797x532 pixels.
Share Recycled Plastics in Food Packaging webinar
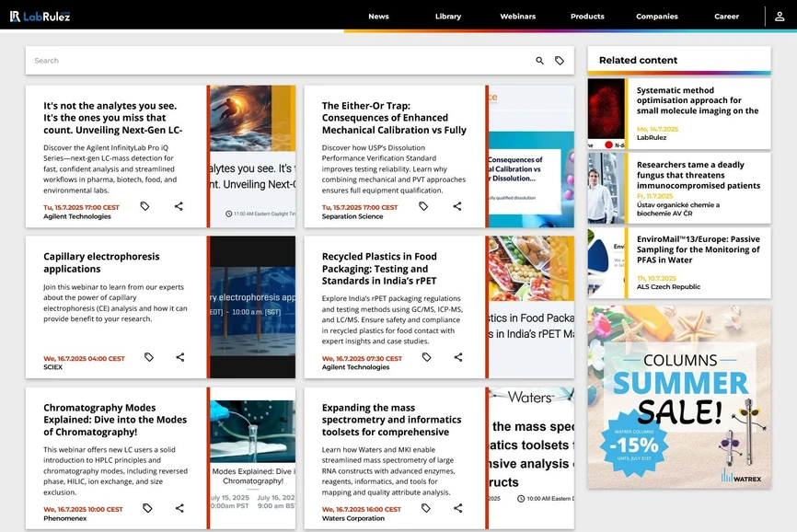click(x=458, y=357)
